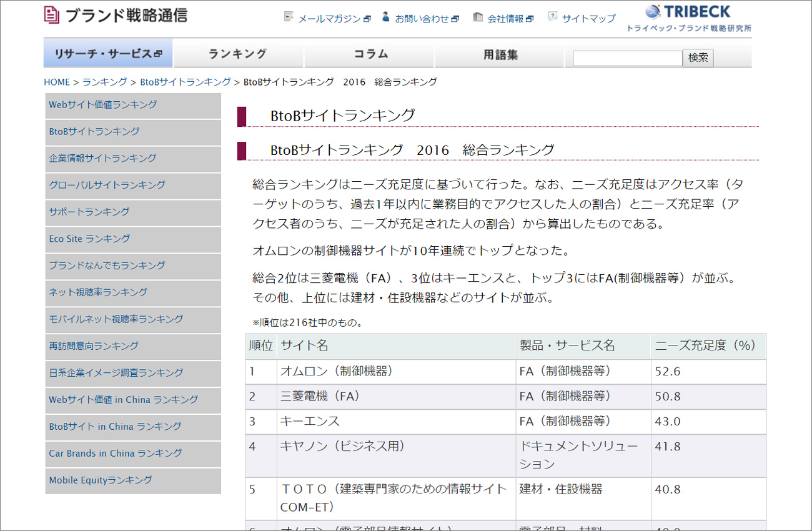Click the BtoBサイトランキング 2016 総合ランキング heading
Viewport: 812px width, 531px height.
(x=412, y=150)
